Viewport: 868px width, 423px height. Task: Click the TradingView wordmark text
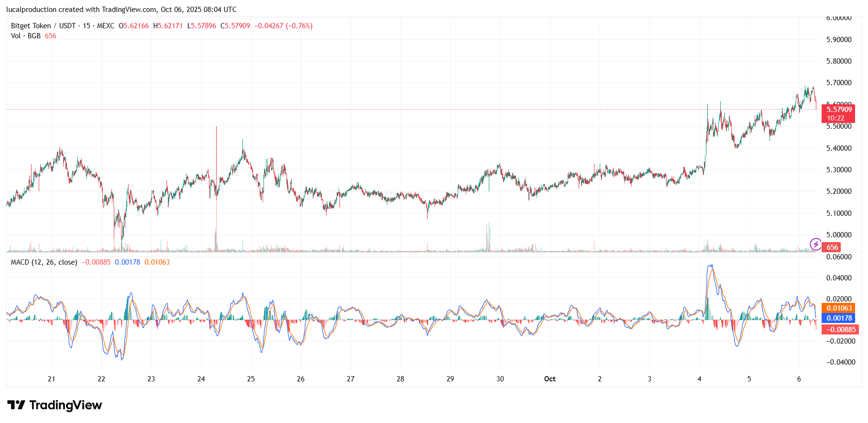66,405
